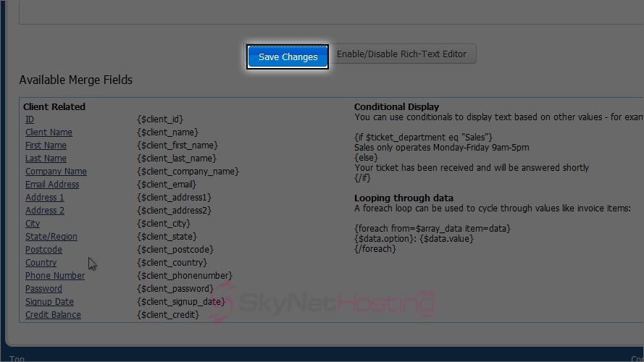The height and width of the screenshot is (362, 644).
Task: Select the {/if} closing tag
Action: (362, 178)
